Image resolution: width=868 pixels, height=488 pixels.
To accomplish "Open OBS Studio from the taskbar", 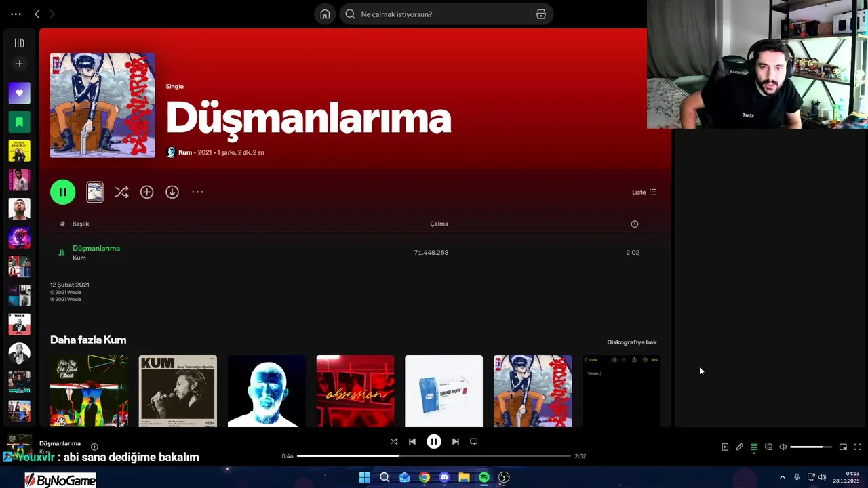I will coord(504,477).
